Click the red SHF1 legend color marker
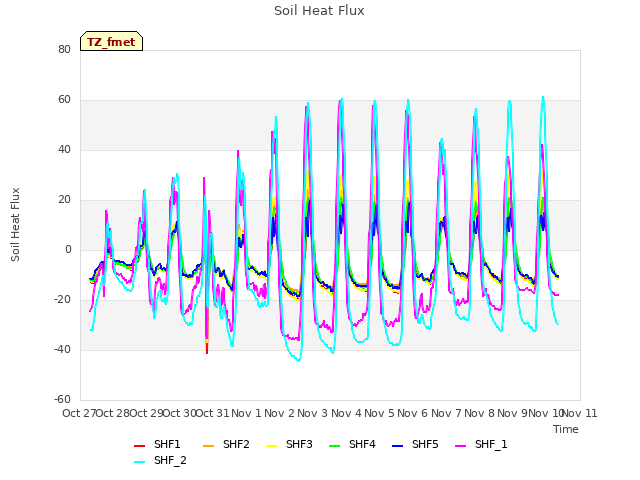This screenshot has height=480, width=640. (140, 446)
